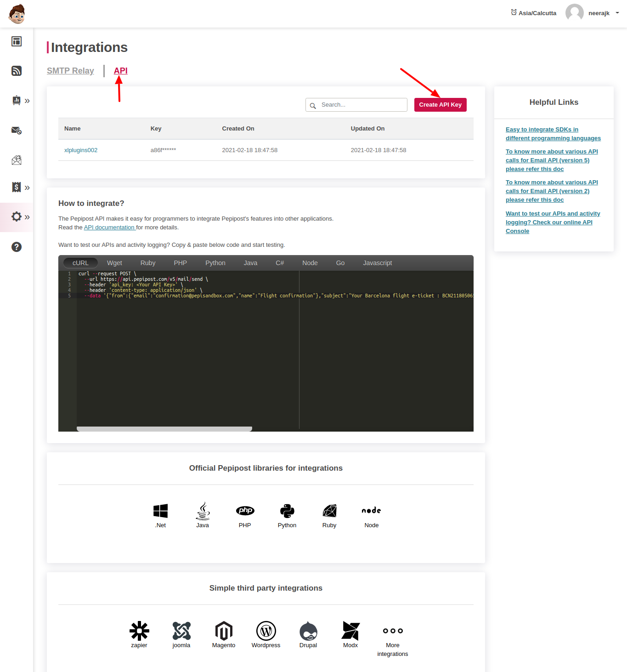This screenshot has height=672, width=627.
Task: Open the API documentation link
Action: (109, 228)
